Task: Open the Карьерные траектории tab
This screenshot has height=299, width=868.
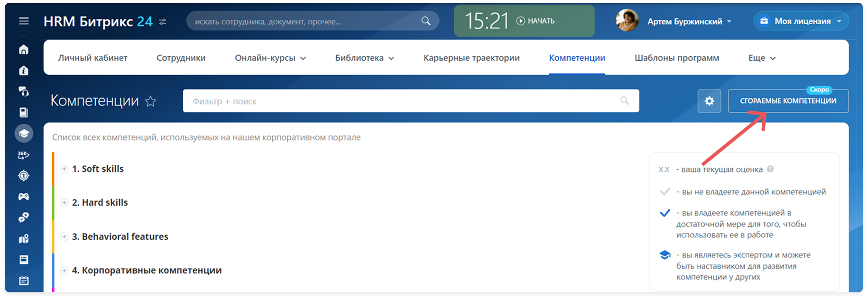Action: [471, 58]
